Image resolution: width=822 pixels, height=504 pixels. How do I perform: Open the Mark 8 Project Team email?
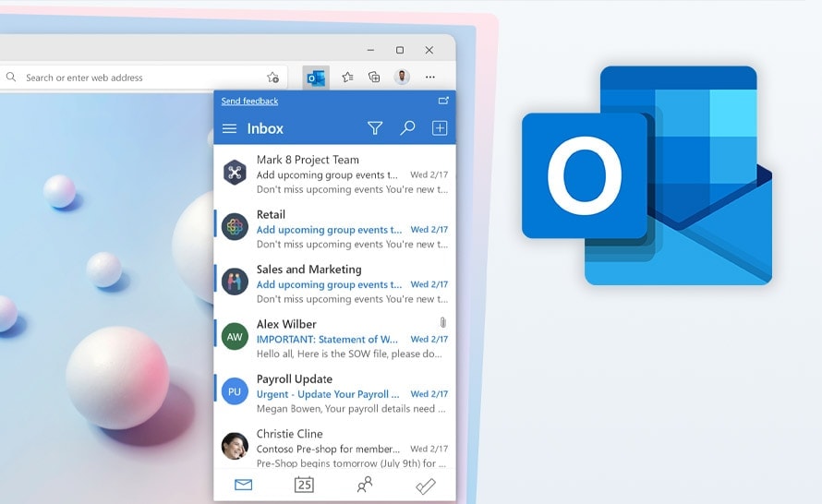pos(334,174)
